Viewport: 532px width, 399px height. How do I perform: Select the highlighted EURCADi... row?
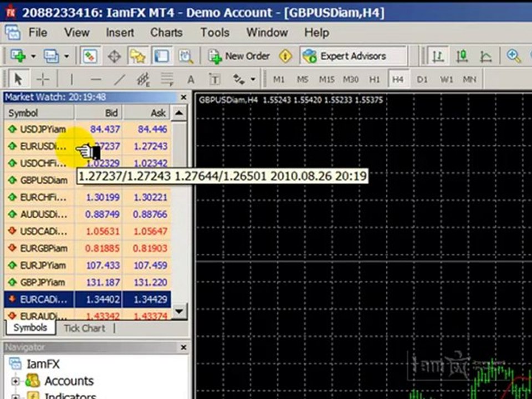[88, 299]
